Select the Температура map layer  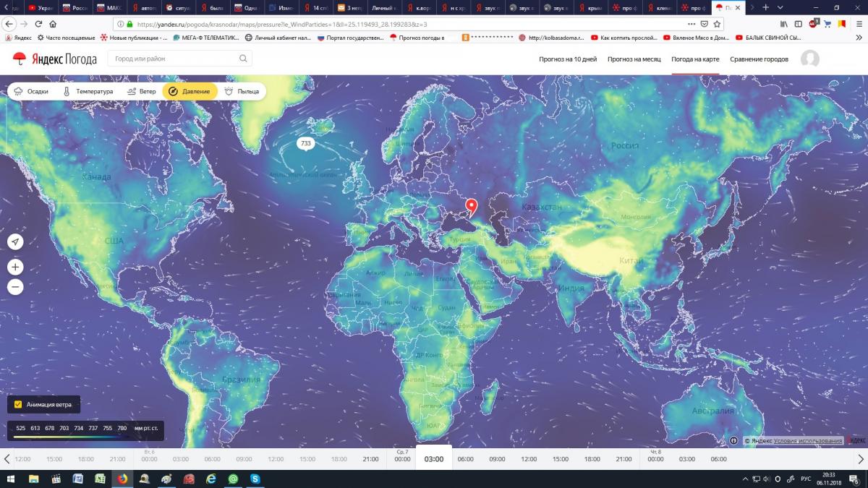coord(88,92)
